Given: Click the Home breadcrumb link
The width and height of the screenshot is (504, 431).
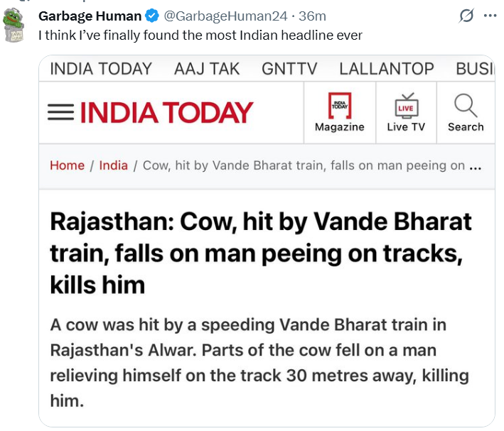Looking at the screenshot, I should coord(67,165).
